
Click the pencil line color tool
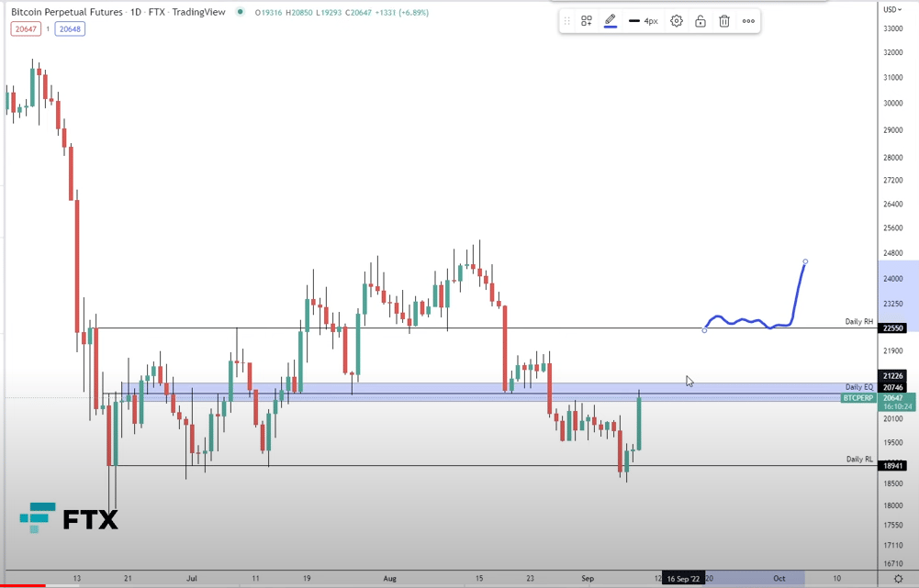click(x=611, y=21)
